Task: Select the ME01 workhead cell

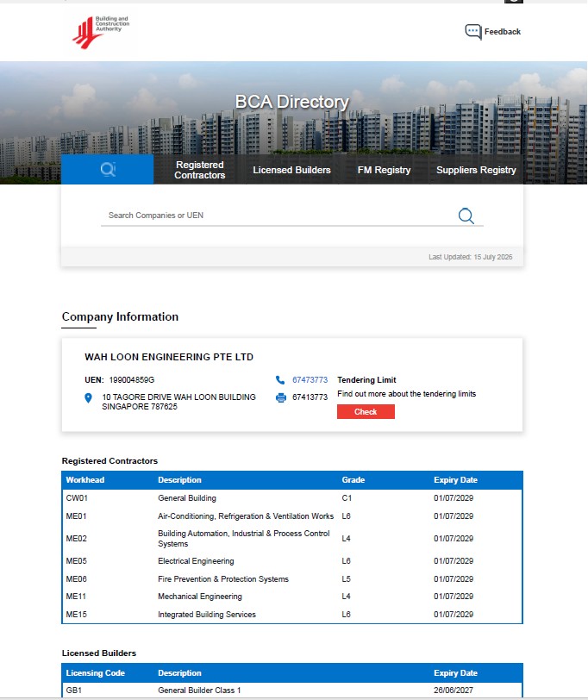Action: click(x=77, y=516)
